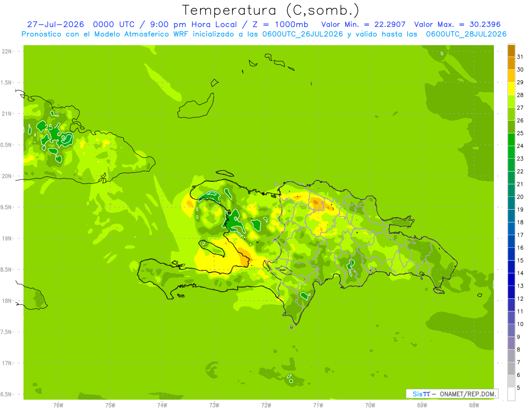Click the "75W" longitude axis label
This screenshot has height=411, width=532.
click(x=110, y=405)
